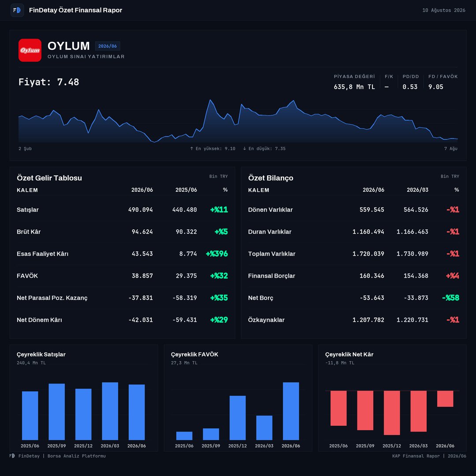Click the +%5 change for Brüt Kâr
This screenshot has height=476, width=476.
click(x=221, y=232)
